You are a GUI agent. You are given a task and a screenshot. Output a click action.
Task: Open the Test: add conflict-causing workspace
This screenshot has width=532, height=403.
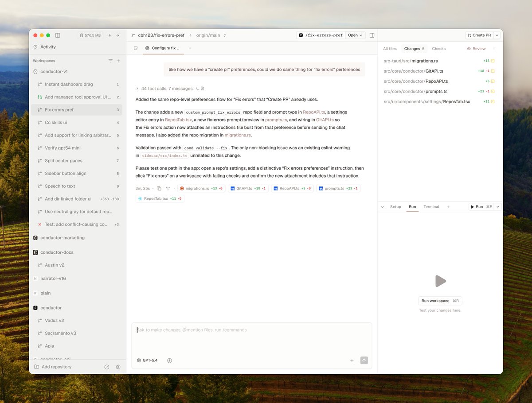(77, 225)
